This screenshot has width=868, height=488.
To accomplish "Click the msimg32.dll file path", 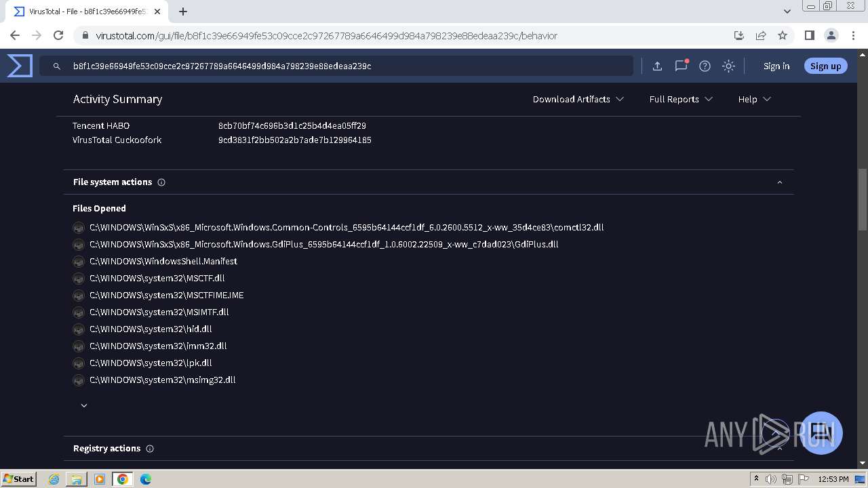I will click(163, 380).
